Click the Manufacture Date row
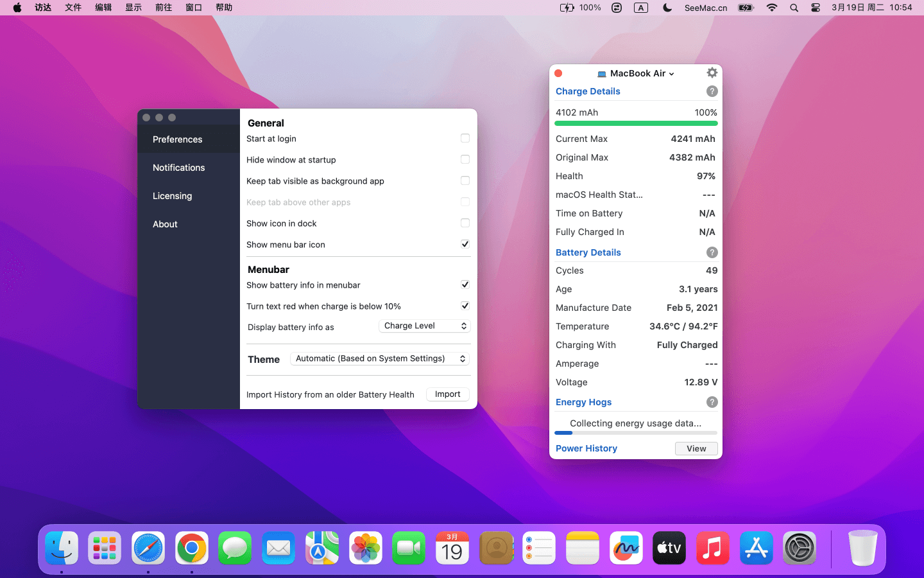 636,308
